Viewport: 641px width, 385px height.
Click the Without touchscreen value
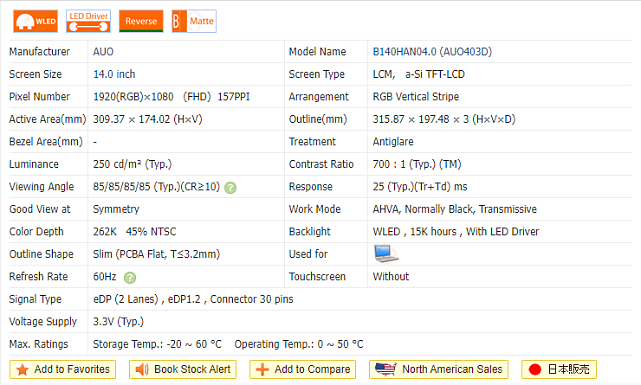pos(391,277)
